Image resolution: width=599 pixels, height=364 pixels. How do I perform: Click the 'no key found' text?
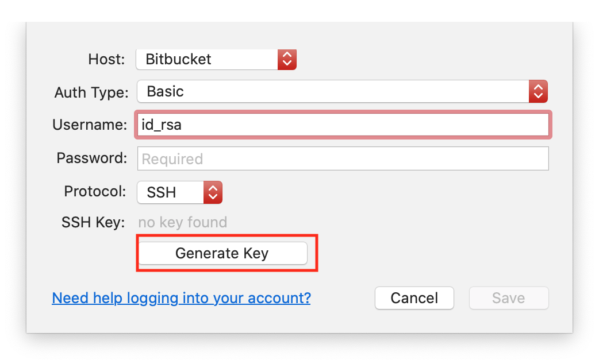click(x=183, y=222)
